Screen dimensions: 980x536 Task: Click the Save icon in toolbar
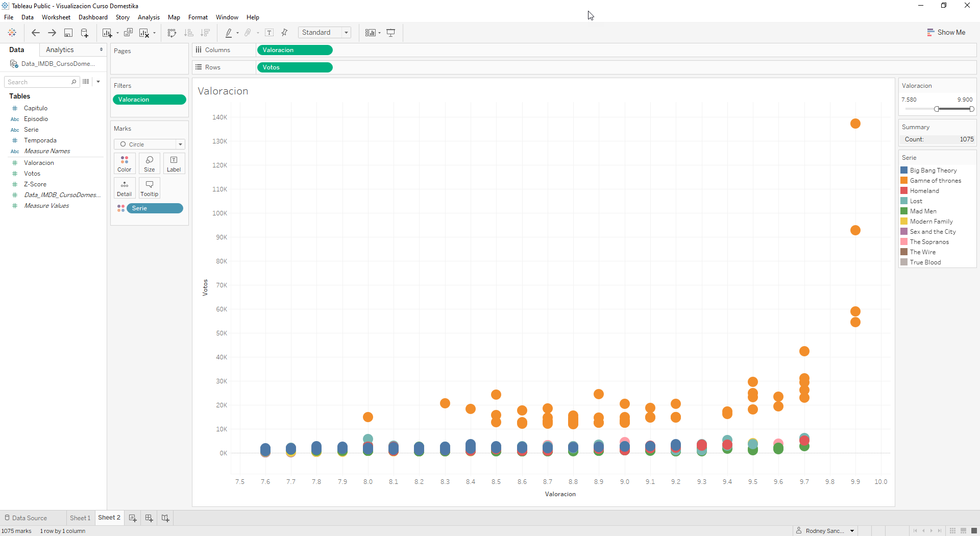pos(68,33)
